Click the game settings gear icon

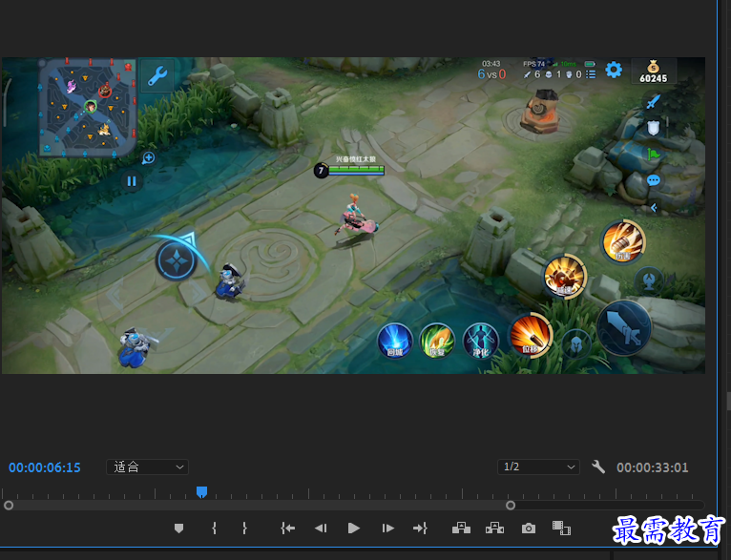point(614,70)
